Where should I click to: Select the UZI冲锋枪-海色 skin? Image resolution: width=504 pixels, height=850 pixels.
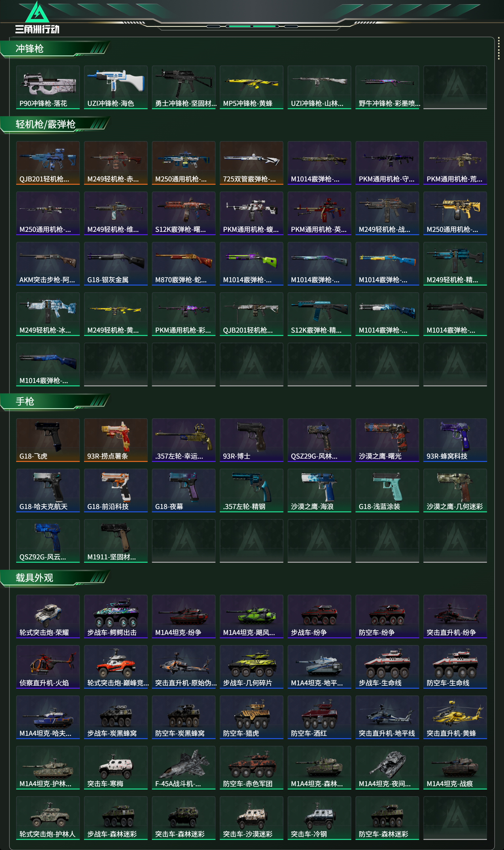[x=116, y=87]
